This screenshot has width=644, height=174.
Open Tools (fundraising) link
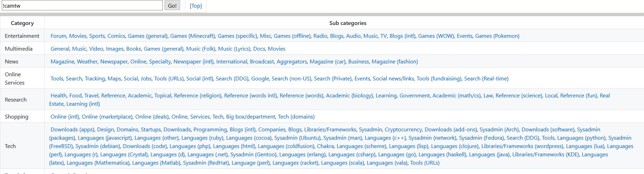[x=439, y=79]
